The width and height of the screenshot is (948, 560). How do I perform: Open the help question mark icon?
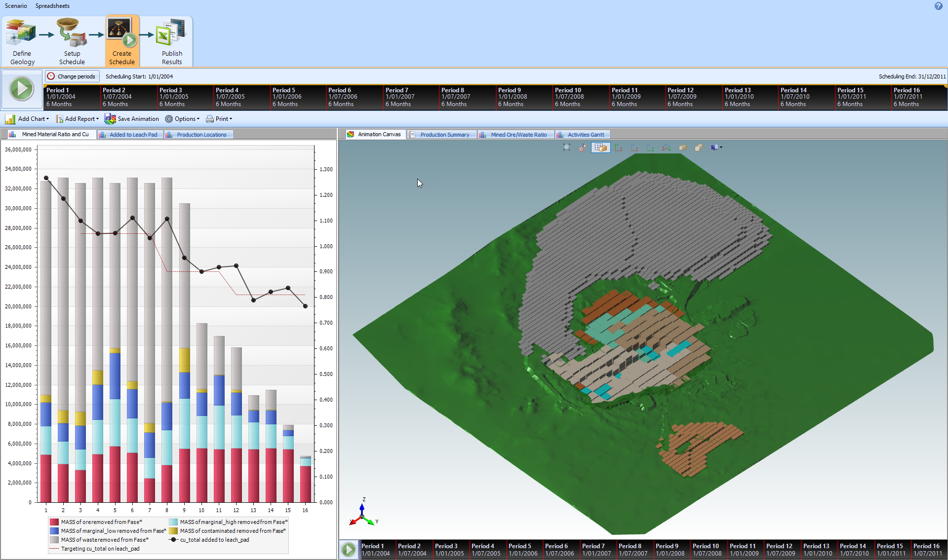click(x=938, y=6)
